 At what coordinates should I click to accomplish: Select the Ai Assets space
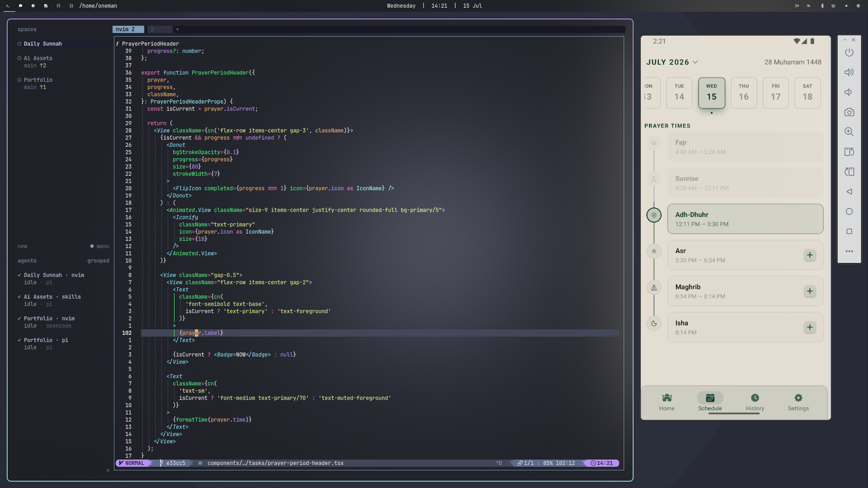coord(63,62)
